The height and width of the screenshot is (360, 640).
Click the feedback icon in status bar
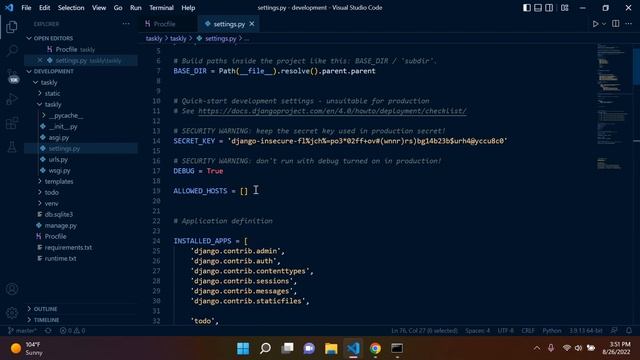pos(614,331)
